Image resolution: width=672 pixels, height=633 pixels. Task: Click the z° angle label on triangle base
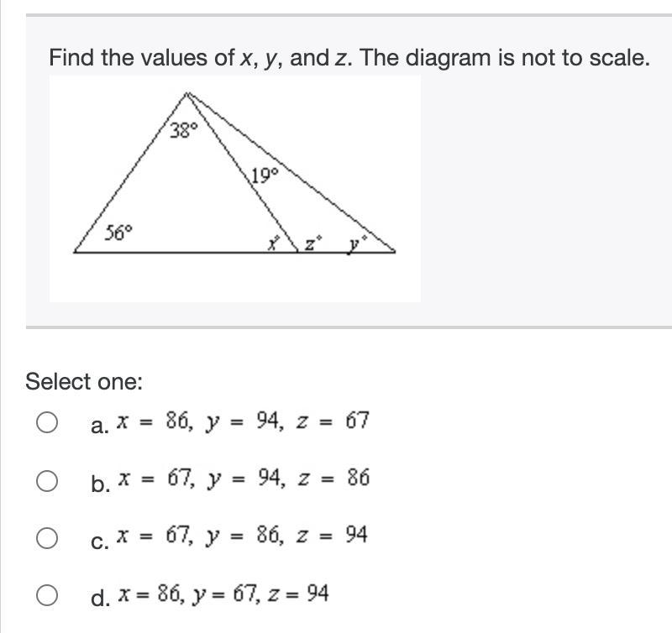(x=312, y=243)
